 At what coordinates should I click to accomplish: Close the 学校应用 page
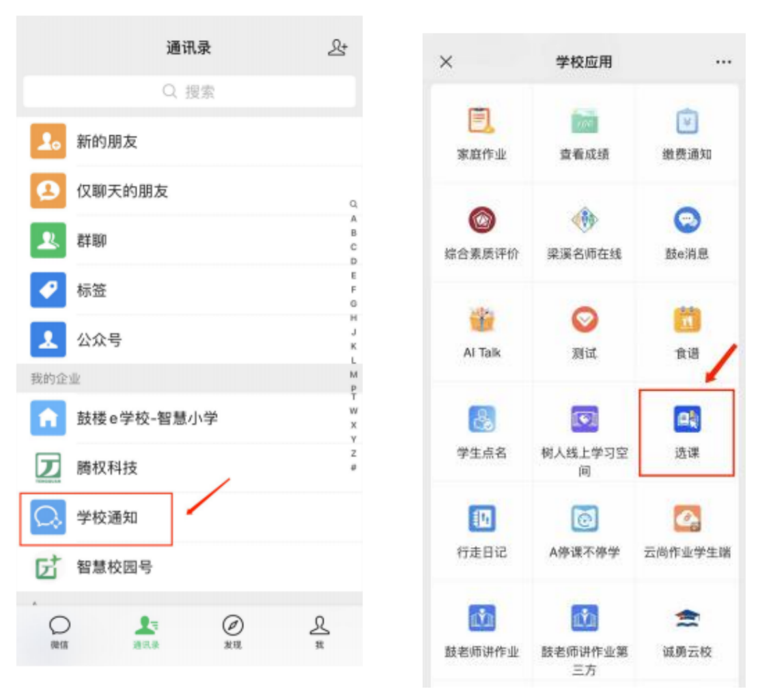(x=446, y=62)
